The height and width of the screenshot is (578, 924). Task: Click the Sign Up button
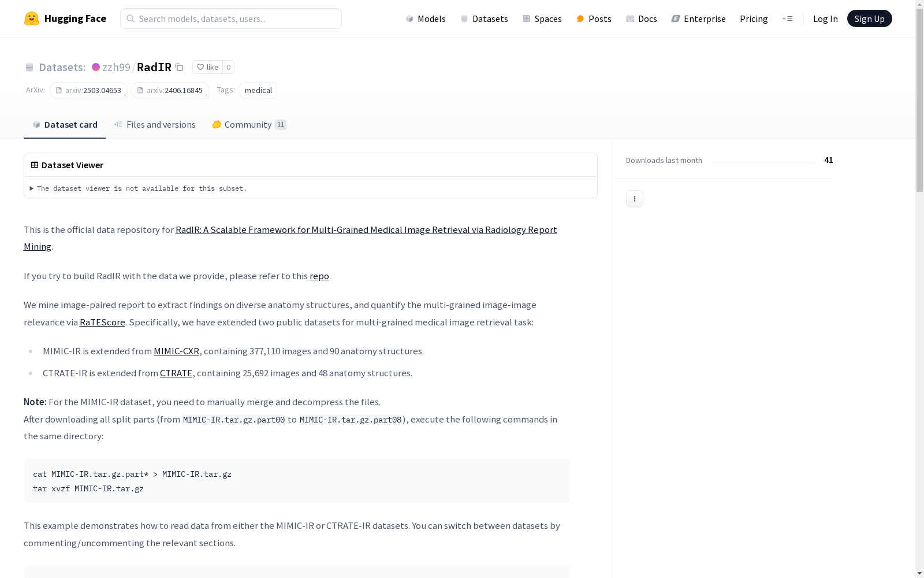pos(869,18)
